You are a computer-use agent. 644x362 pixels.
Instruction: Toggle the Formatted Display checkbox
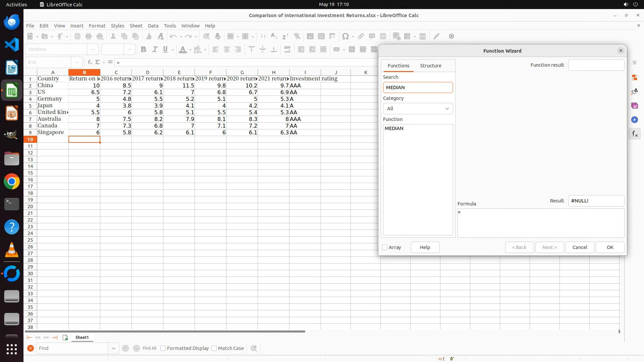(x=163, y=348)
